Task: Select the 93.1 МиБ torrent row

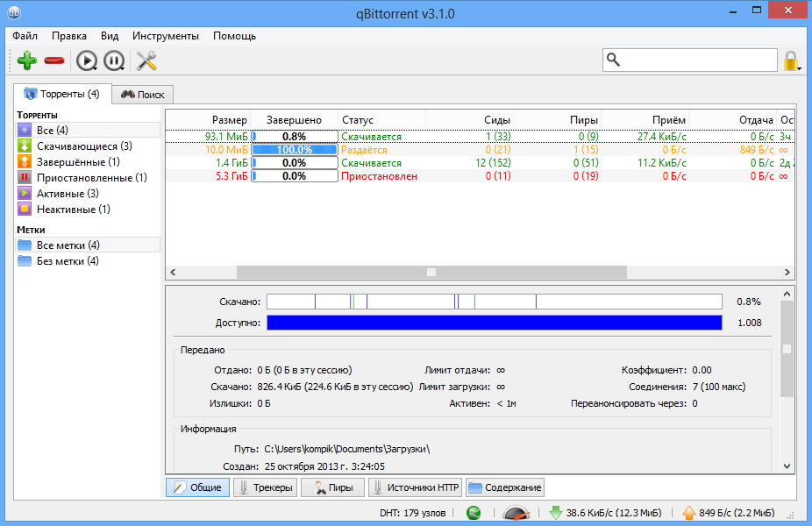Action: click(480, 136)
